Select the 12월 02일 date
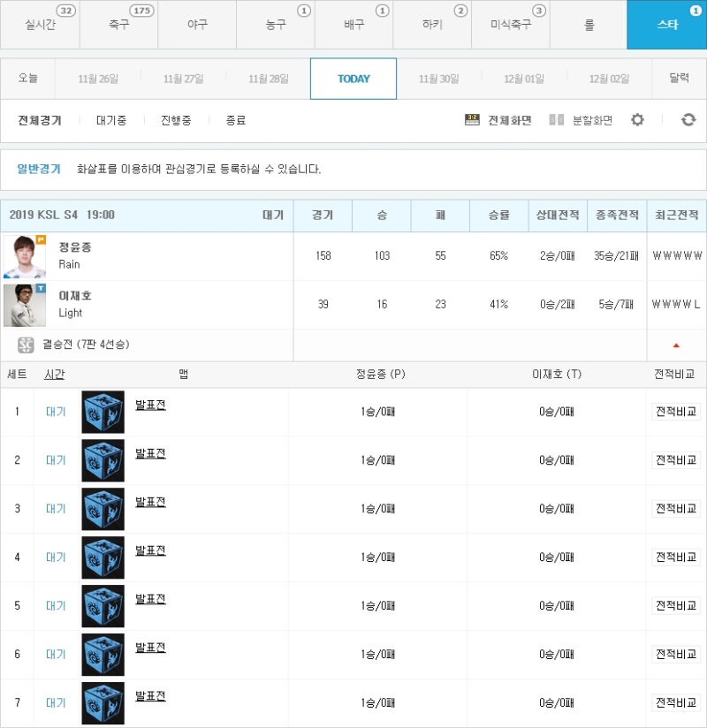Screen dimensions: 707x728 (610, 79)
